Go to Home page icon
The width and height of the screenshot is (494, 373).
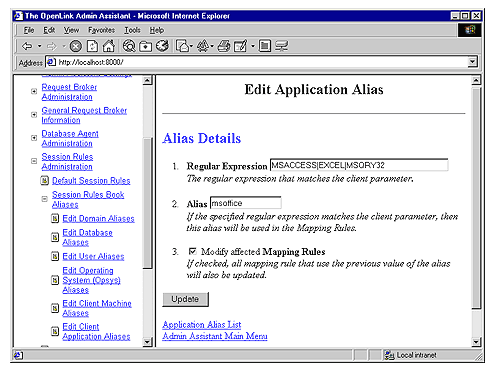click(109, 46)
